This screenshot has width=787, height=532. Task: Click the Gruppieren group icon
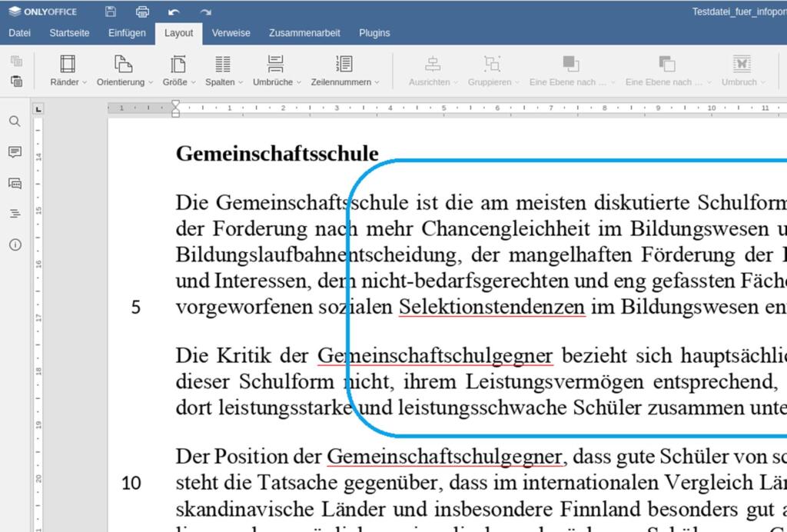(x=493, y=65)
